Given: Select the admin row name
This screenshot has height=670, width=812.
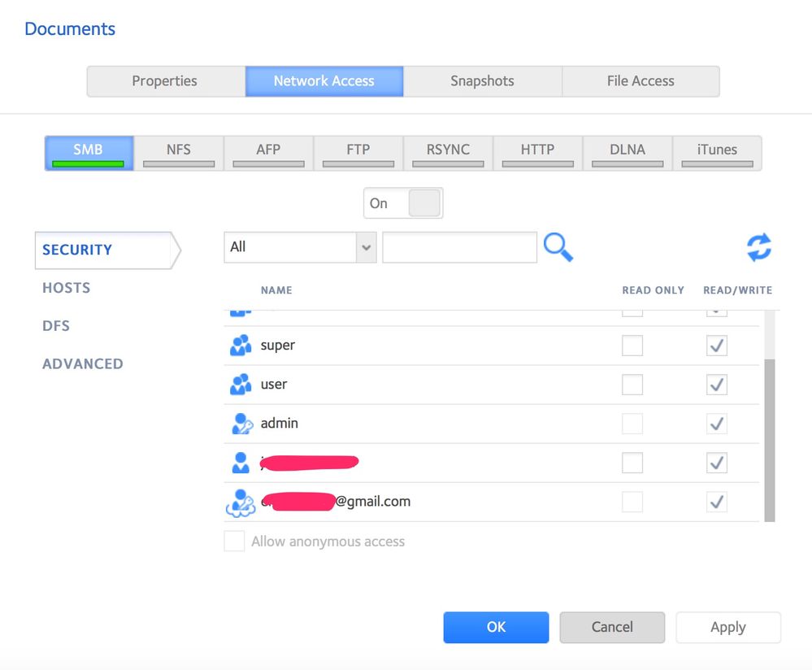Looking at the screenshot, I should (279, 424).
